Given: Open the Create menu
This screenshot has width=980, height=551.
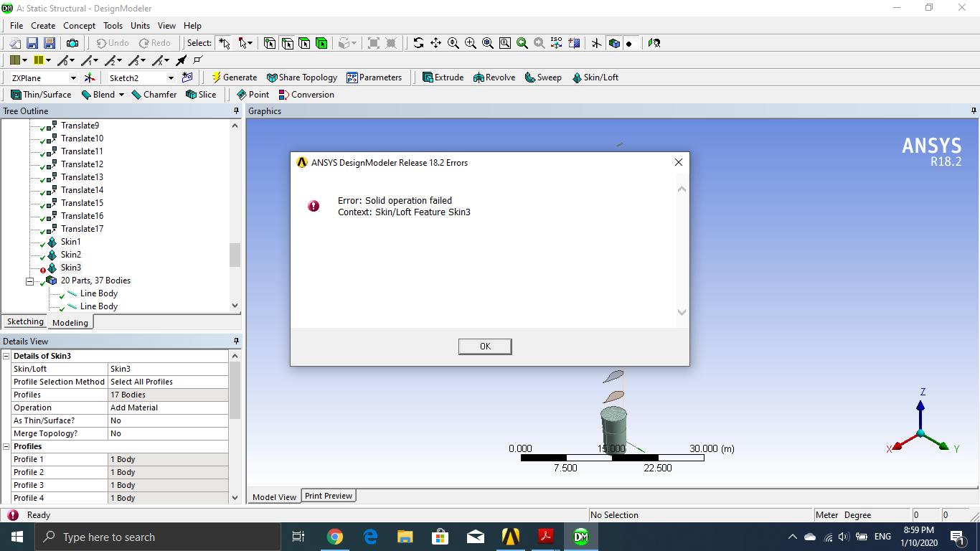Looking at the screenshot, I should click(x=43, y=26).
